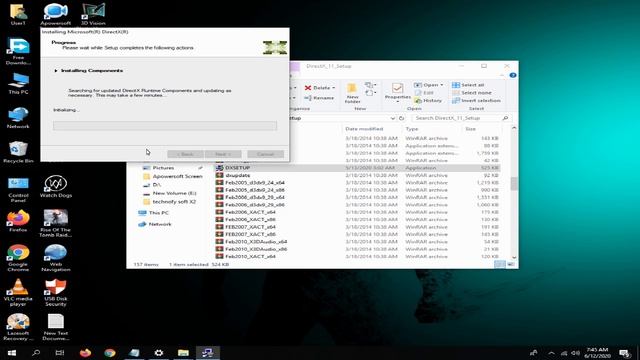
Task: Expand the New item dropdown in ribbon
Action: click(x=371, y=85)
